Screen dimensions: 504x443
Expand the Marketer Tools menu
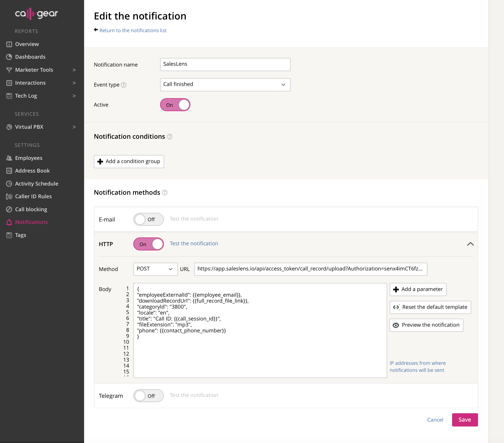(x=41, y=70)
